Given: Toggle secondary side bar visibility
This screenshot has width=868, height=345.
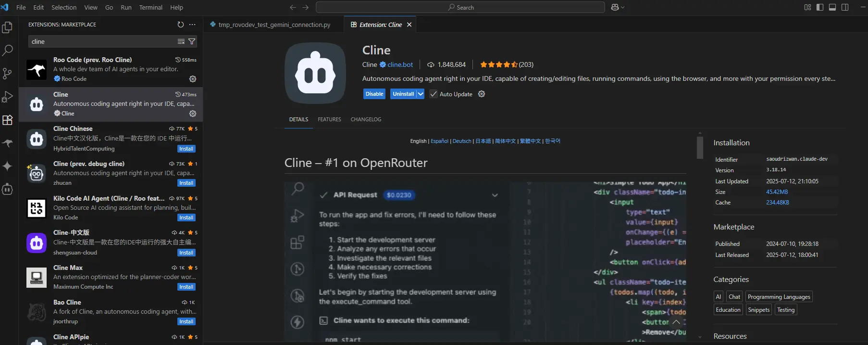Looking at the screenshot, I should [x=845, y=7].
